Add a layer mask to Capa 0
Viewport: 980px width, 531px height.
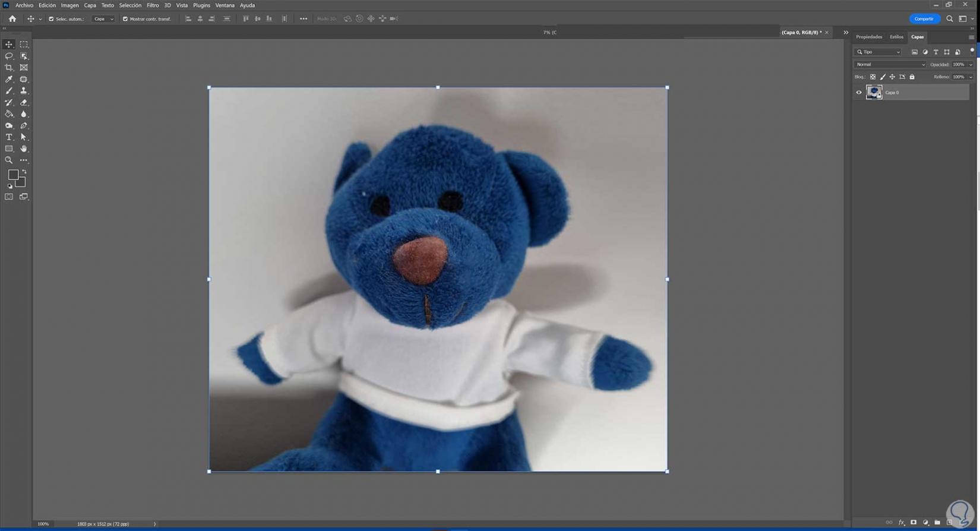coord(913,523)
